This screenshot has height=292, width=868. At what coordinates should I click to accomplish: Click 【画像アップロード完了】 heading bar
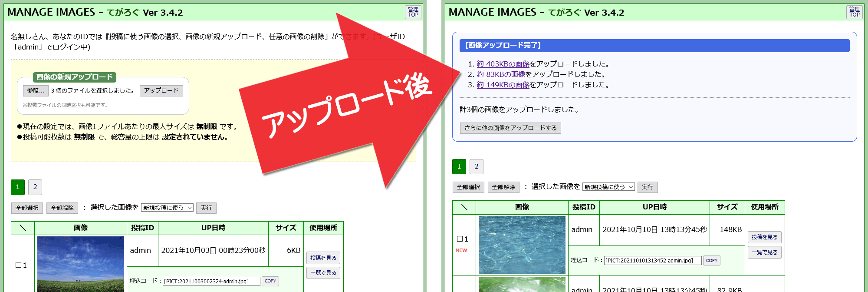click(x=654, y=45)
